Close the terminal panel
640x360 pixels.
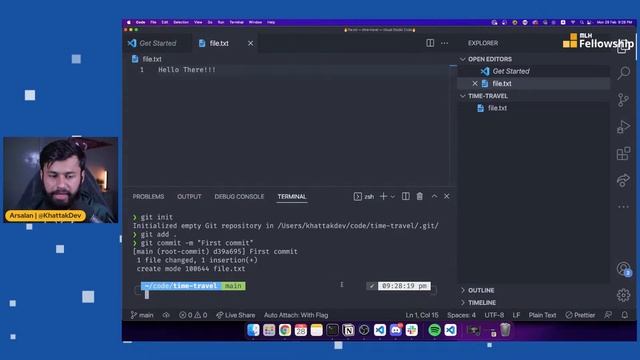point(447,196)
